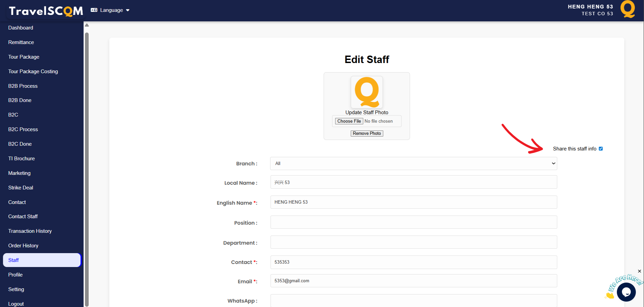Click the language flag icon in header
The width and height of the screenshot is (644, 307).
pos(94,10)
